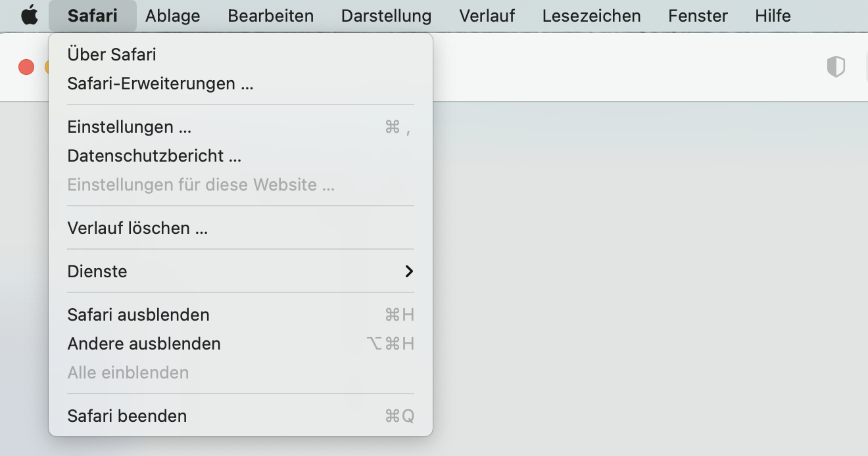Quit with Safari beenden
This screenshot has width=868, height=456.
tap(127, 416)
